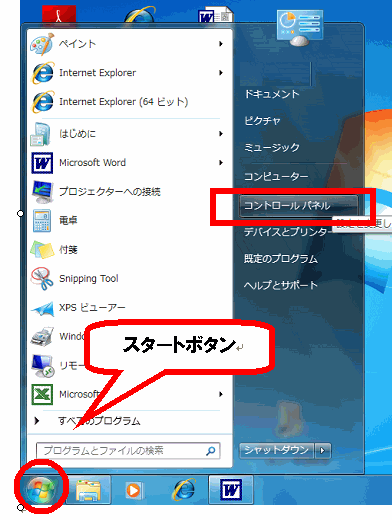Click the プログラムとファイルの検索 field
Screen dimensions: 392x520
[x=128, y=451]
